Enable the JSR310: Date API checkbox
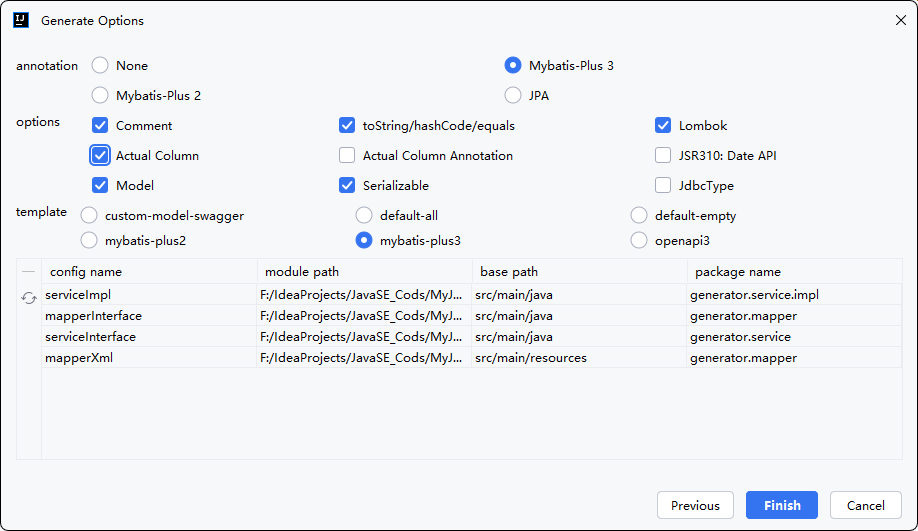The height and width of the screenshot is (531, 918). click(663, 156)
